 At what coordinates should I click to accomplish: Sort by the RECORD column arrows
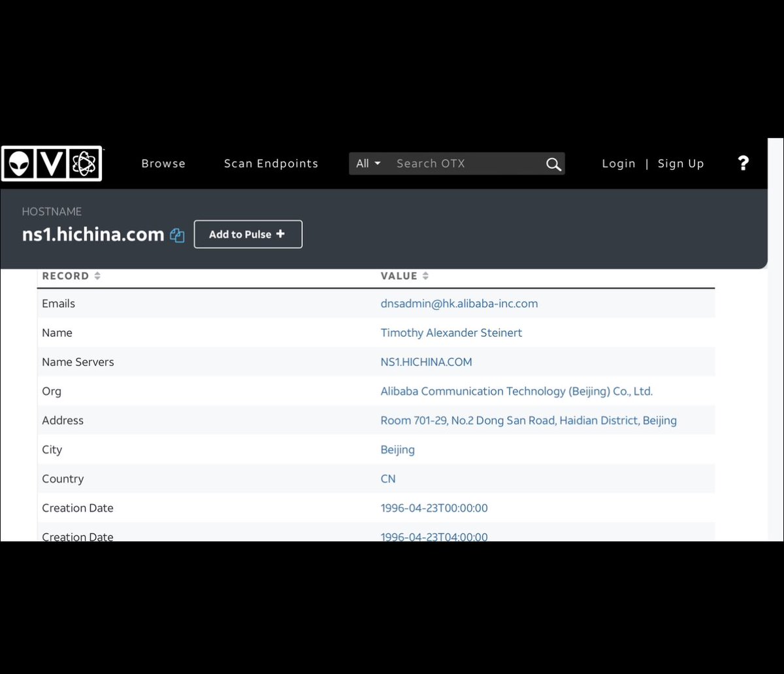[x=97, y=276]
